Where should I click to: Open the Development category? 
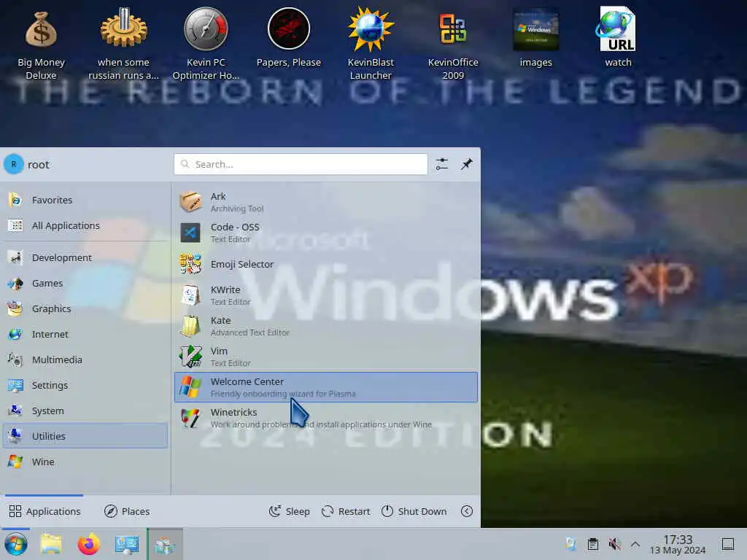coord(85,257)
